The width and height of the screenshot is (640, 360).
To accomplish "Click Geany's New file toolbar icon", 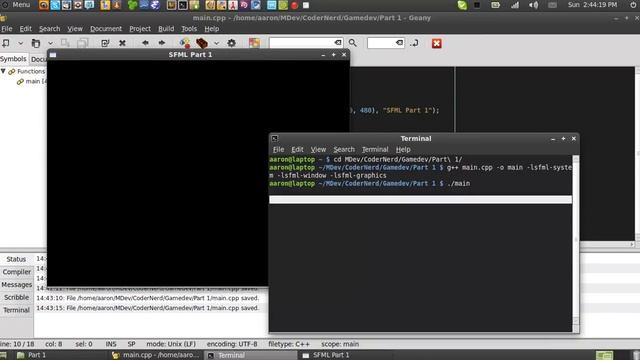I will coord(6,43).
